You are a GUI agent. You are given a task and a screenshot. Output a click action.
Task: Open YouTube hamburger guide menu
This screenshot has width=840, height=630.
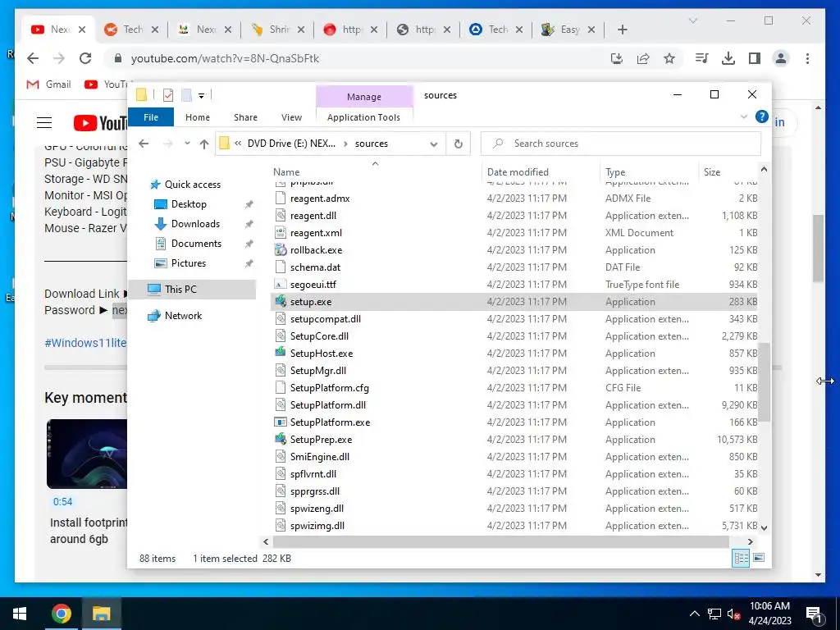click(44, 123)
